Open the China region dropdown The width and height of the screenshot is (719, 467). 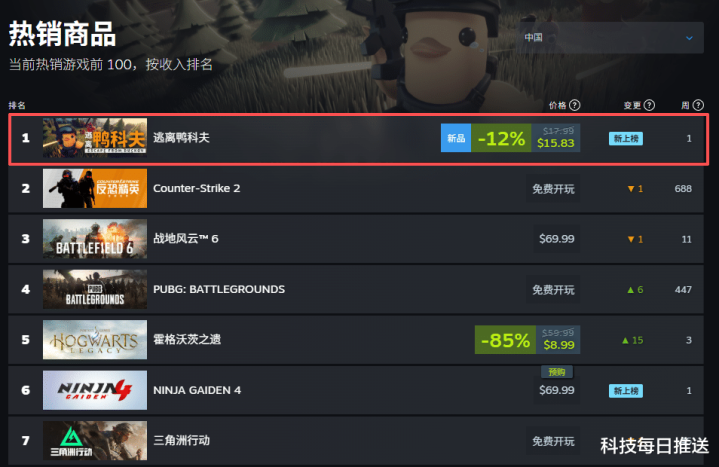[x=610, y=38]
